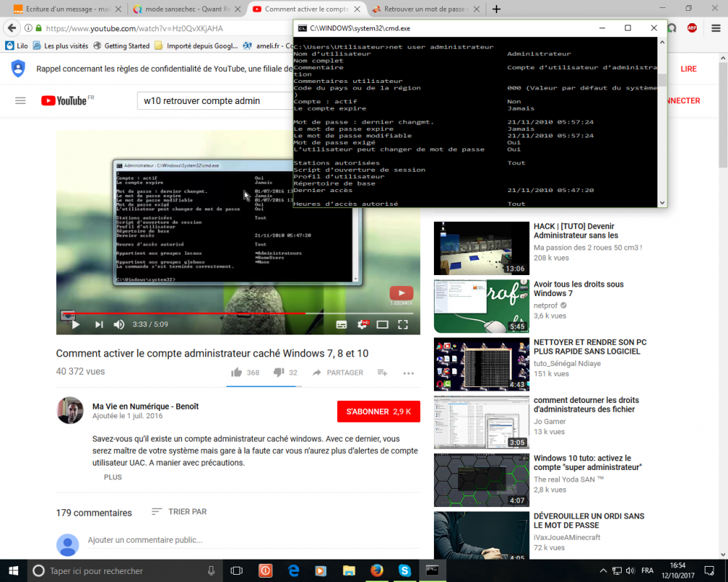Open Les plus visités bookmark folder
The height and width of the screenshot is (582, 728).
(60, 46)
